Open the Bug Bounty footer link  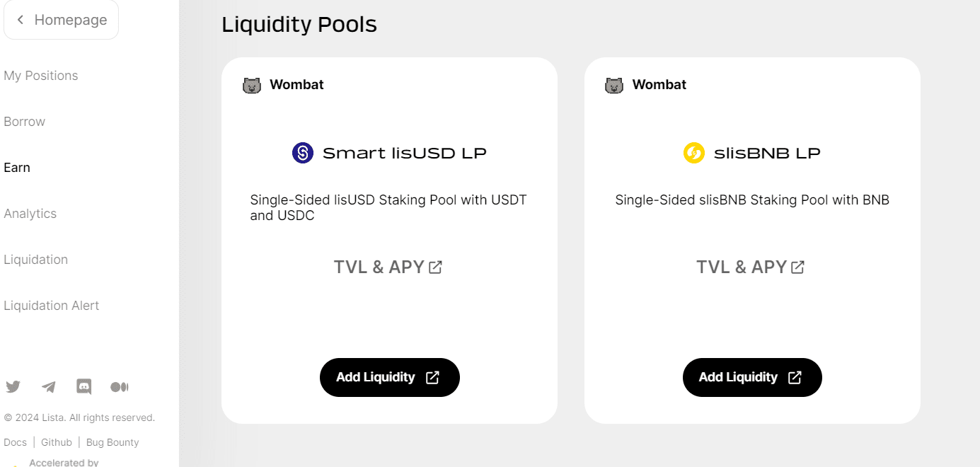[113, 442]
